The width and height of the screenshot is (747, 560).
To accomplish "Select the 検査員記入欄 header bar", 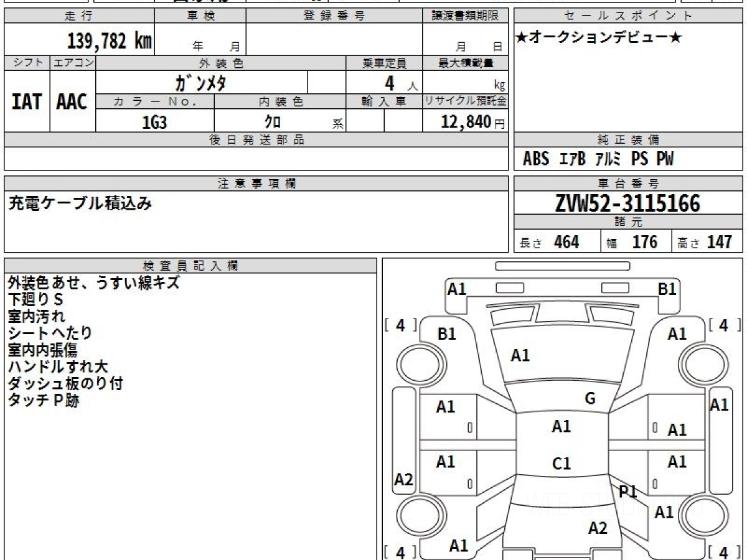I will click(190, 265).
